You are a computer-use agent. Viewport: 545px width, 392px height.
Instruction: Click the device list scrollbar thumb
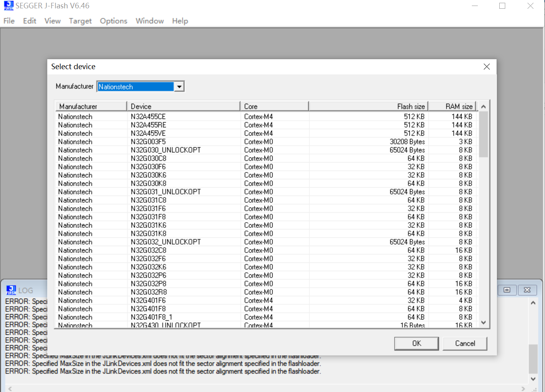click(x=483, y=134)
